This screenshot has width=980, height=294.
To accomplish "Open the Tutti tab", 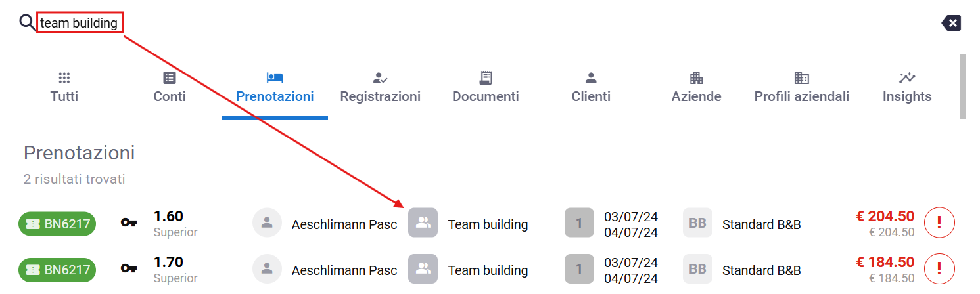I will [x=64, y=87].
